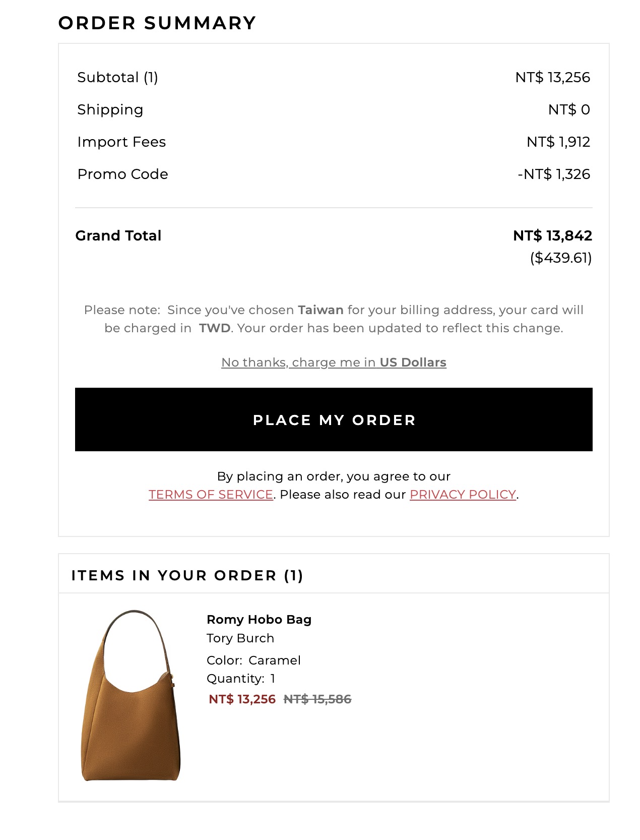Select the crossed-out price NT$ 15,586
Screen dimensions: 640x840
pos(317,699)
